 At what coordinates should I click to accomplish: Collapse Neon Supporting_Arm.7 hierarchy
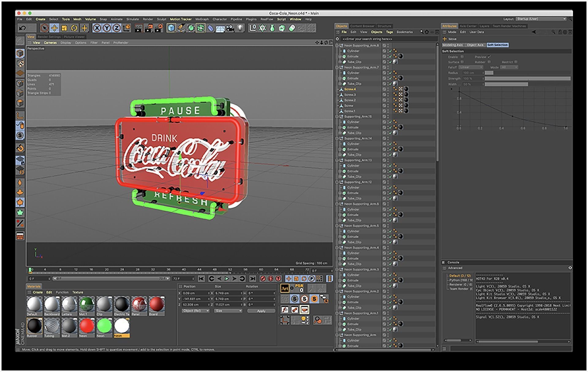click(x=337, y=67)
